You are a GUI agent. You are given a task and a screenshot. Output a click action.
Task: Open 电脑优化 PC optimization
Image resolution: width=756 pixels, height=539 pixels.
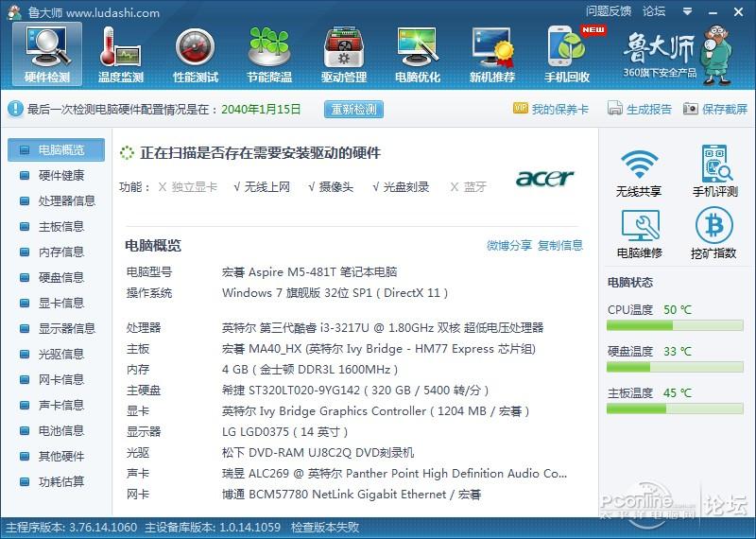(x=418, y=55)
